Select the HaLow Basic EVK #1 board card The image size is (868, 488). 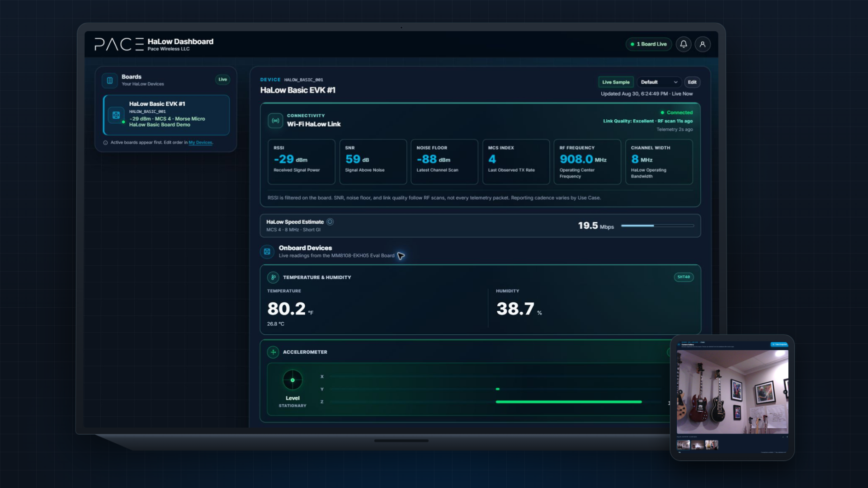tap(166, 115)
